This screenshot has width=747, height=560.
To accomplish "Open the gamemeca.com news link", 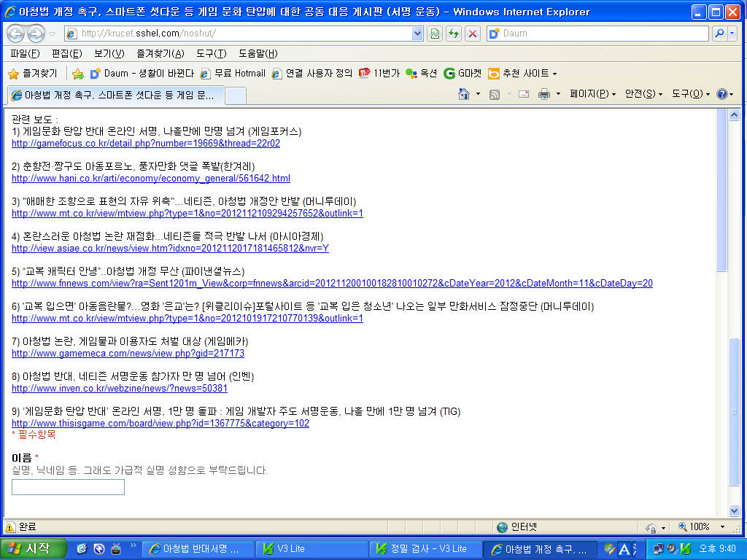I will pos(128,354).
